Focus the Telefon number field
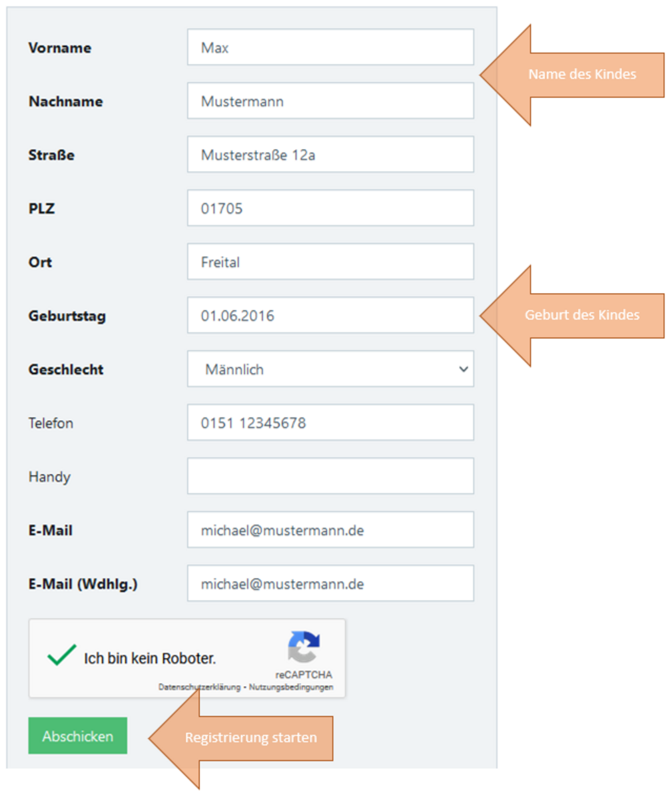Viewport: 672px width, 799px height. click(x=330, y=423)
